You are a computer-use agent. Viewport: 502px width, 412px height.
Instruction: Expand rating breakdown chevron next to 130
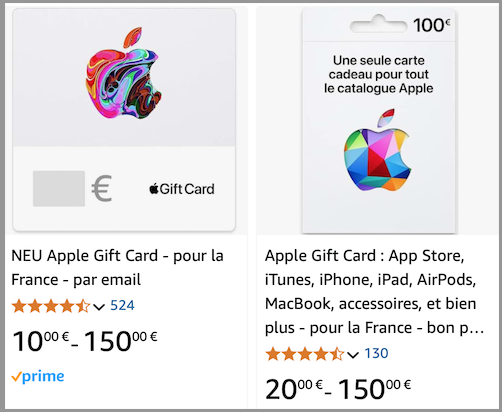(353, 354)
